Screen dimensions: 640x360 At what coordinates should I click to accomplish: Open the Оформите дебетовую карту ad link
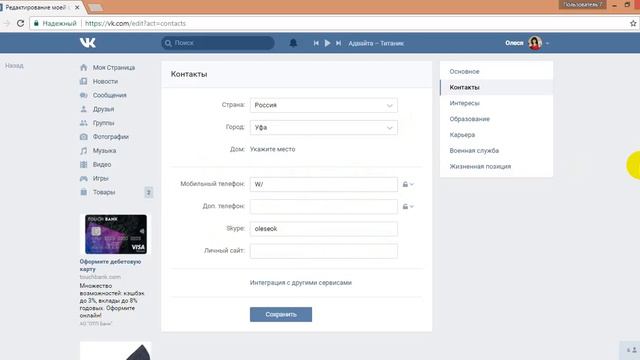[x=110, y=265]
